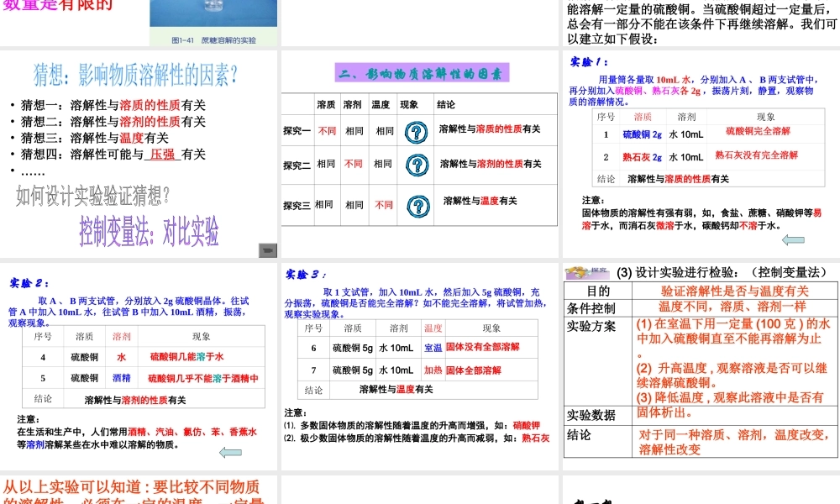Click the 验证溶解性是否与温度有关 cell

[734, 291]
